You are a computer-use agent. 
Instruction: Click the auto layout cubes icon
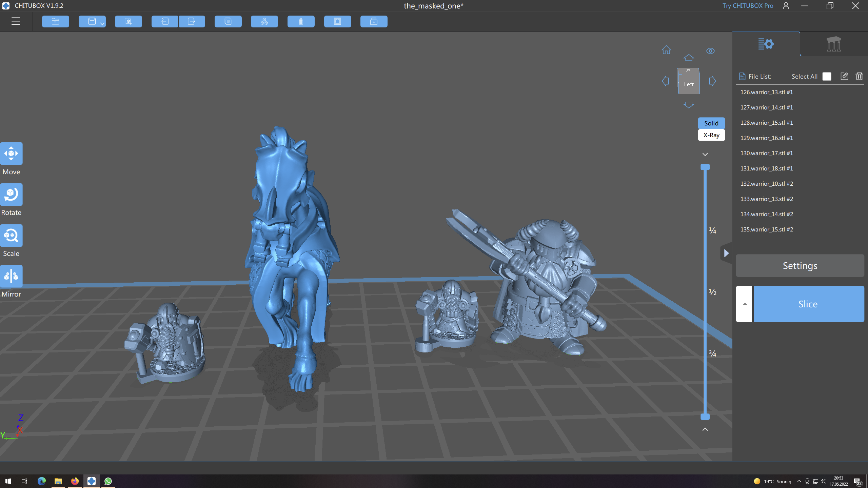(x=264, y=21)
